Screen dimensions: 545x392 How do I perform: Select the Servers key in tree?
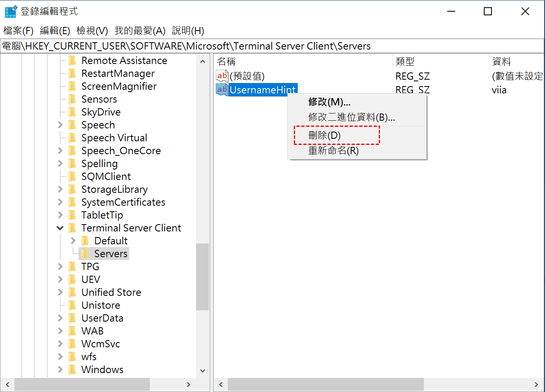click(111, 254)
